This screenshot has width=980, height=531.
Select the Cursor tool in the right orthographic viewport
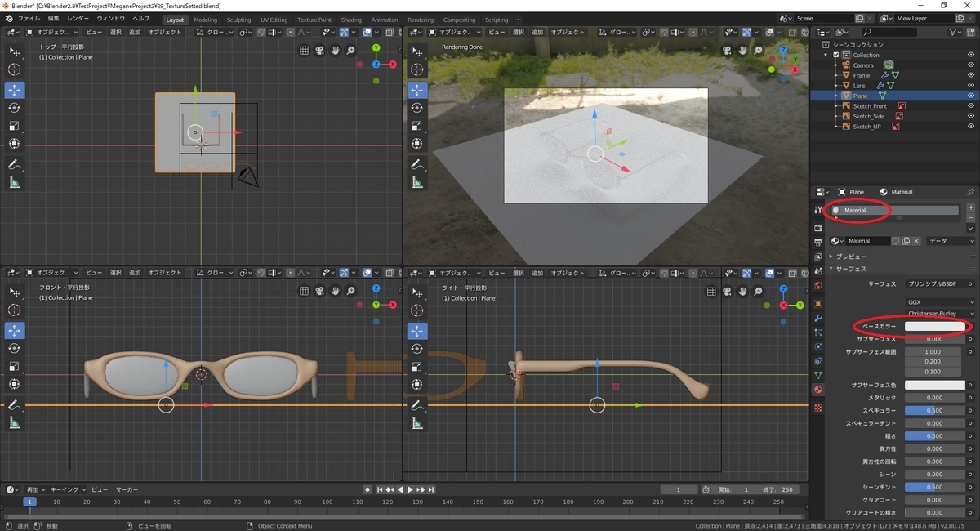click(417, 310)
